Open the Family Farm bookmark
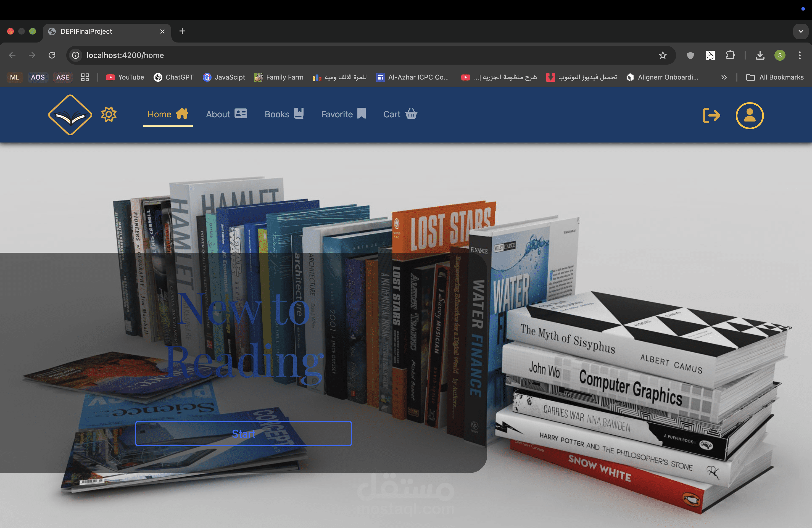The image size is (812, 528). pos(279,77)
